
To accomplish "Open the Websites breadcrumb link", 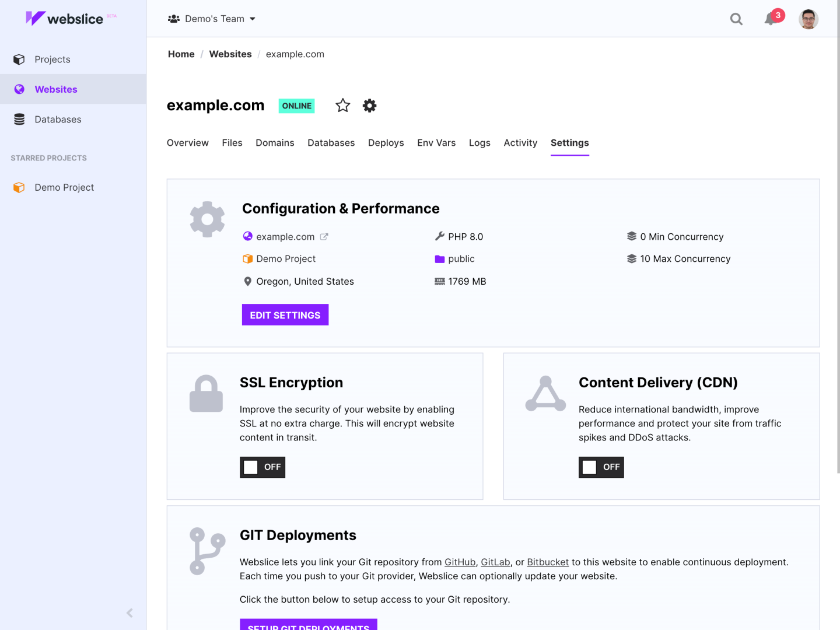I will 230,54.
